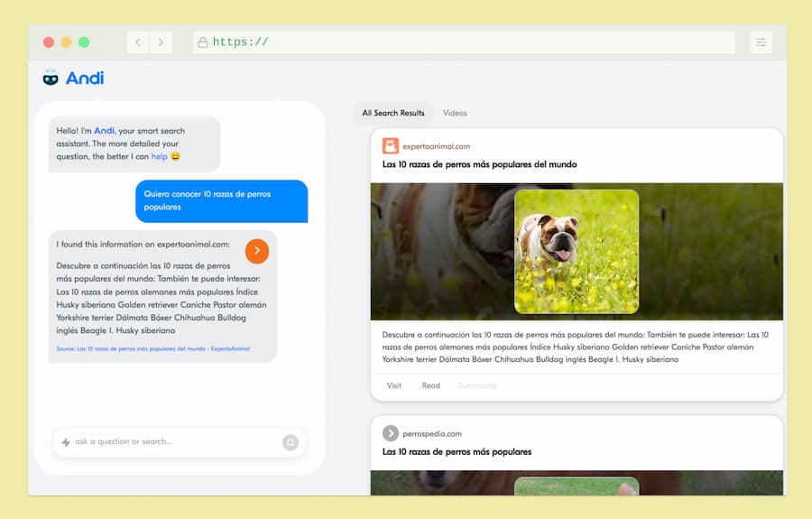Click the blue 'Quiero conocer 10 razas' message
Image resolution: width=812 pixels, height=519 pixels.
pyautogui.click(x=222, y=201)
